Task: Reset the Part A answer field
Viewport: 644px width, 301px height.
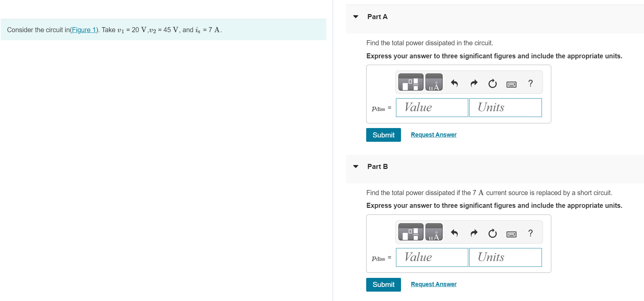Action: pyautogui.click(x=492, y=84)
